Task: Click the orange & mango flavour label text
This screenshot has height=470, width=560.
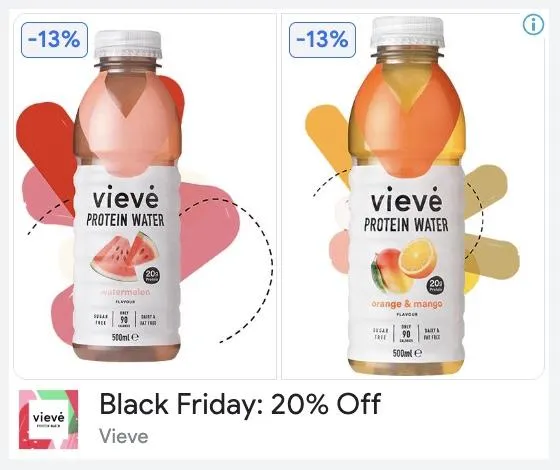Action: pos(407,304)
